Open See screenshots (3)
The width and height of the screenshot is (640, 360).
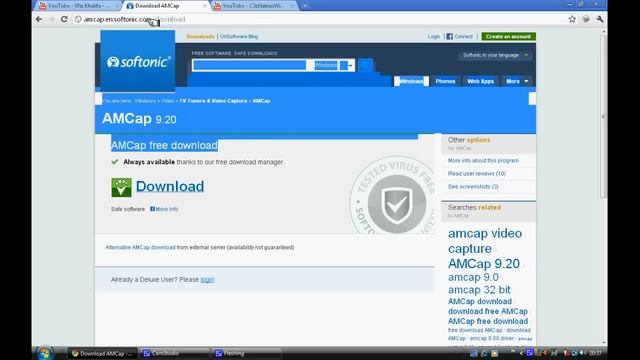[473, 187]
